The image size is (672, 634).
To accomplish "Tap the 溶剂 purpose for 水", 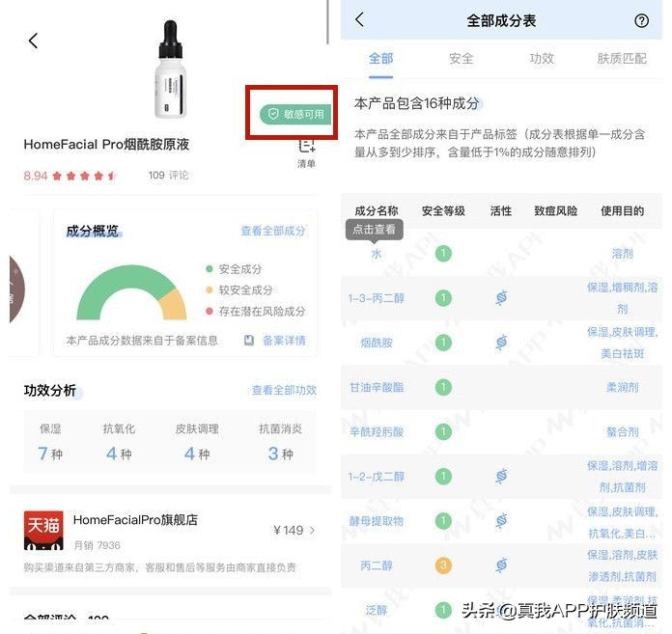I will tap(622, 254).
